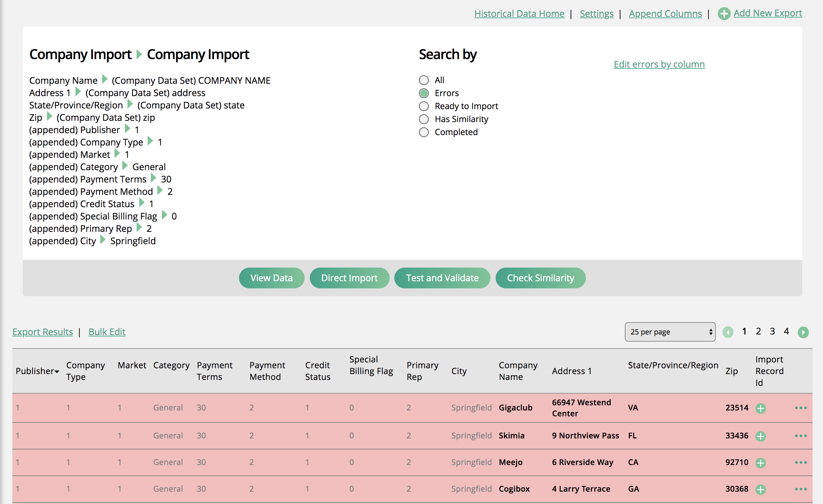Screen dimensions: 823x504
Task: Open three-dots menu for Gigaclub row
Action: 800,408
